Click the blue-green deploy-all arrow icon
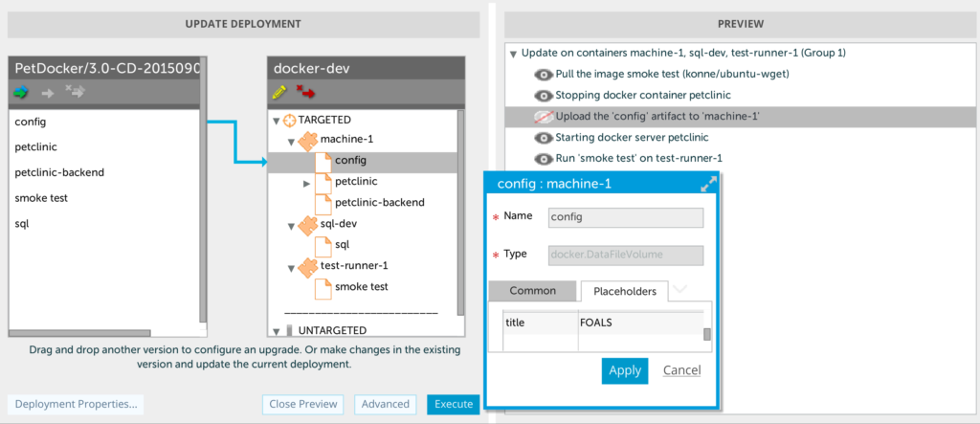This screenshot has height=424, width=980. [21, 92]
